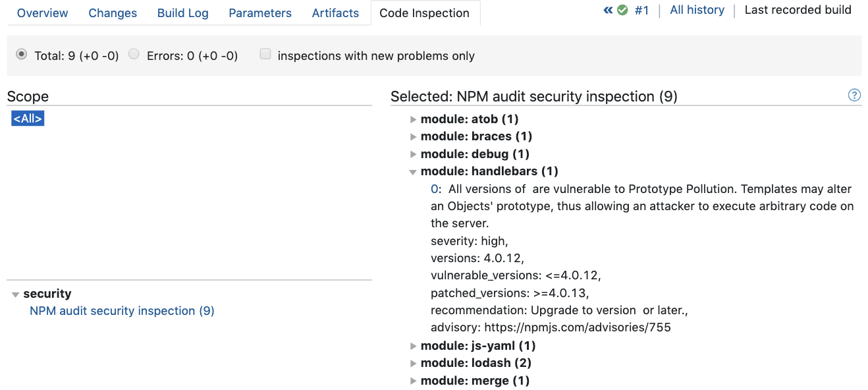Image resolution: width=868 pixels, height=390 pixels.
Task: Select the Errors radio button
Action: tap(134, 55)
